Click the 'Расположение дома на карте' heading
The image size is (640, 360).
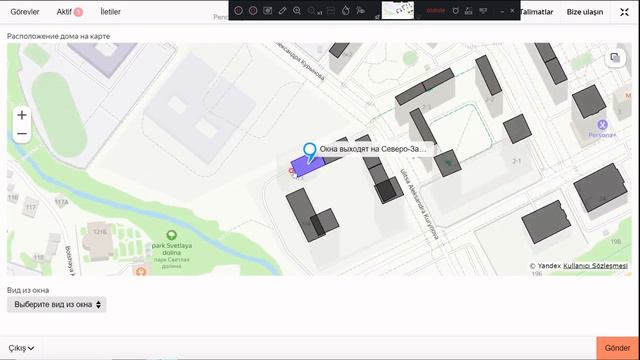point(58,36)
